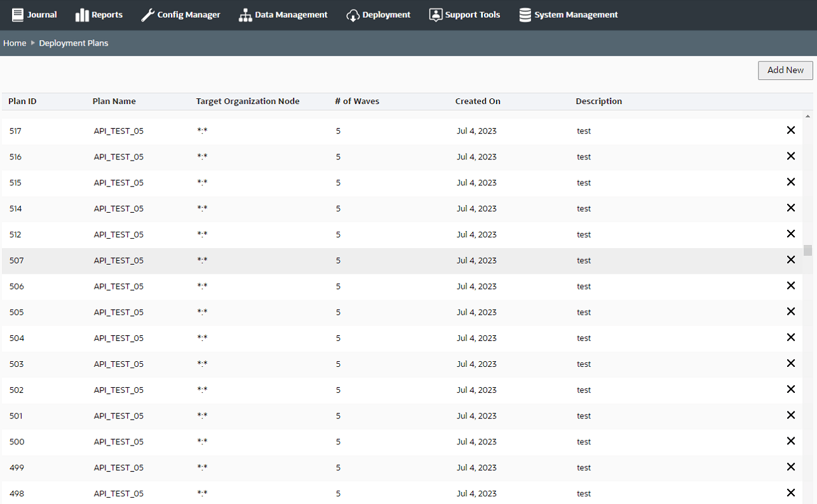Click the Data Management hierarchy icon
Image resolution: width=817 pixels, height=504 pixels.
click(x=245, y=15)
